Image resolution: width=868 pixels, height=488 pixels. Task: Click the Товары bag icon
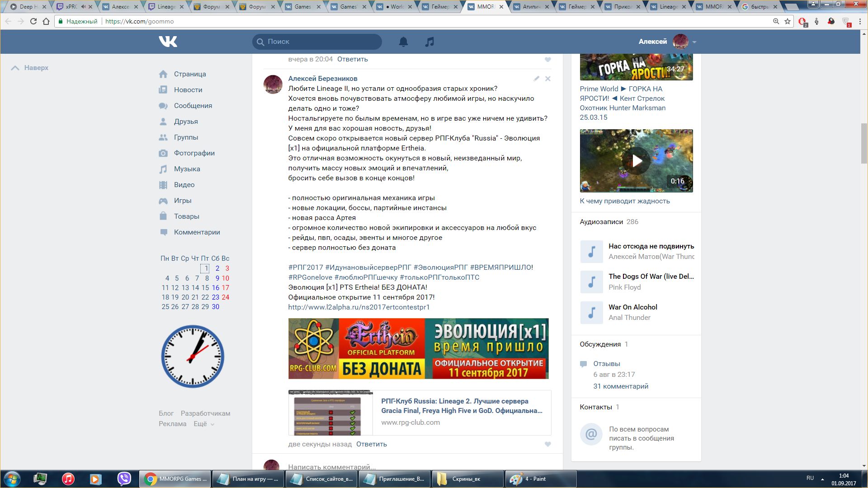(163, 216)
